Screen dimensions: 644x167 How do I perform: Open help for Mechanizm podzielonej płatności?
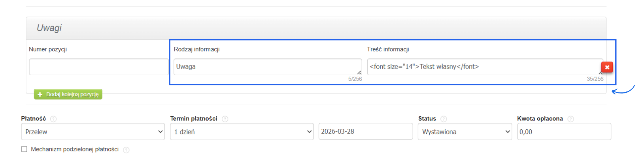(x=126, y=150)
